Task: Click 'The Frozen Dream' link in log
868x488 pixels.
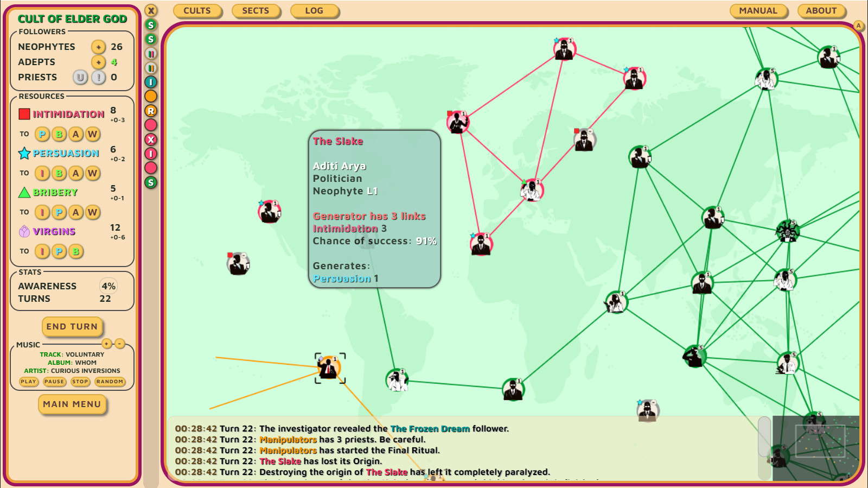Action: pos(430,429)
